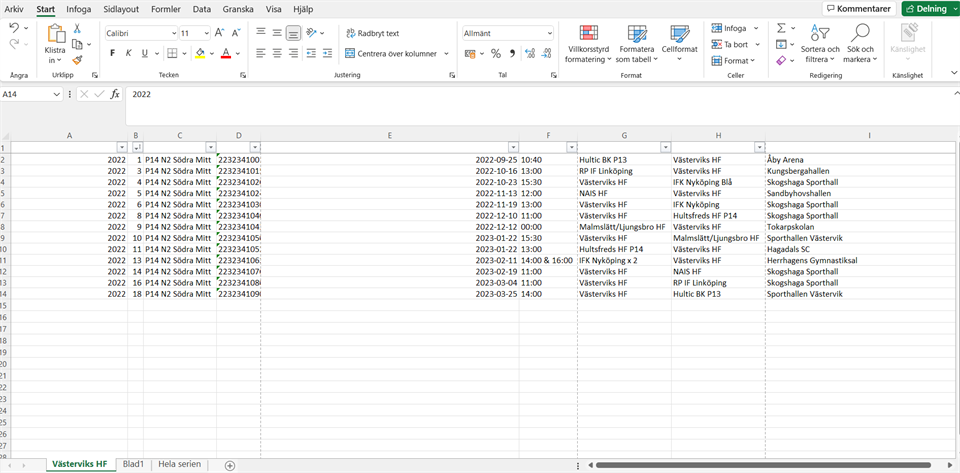Click the percent style icon
This screenshot has height=473, width=960.
[495, 53]
